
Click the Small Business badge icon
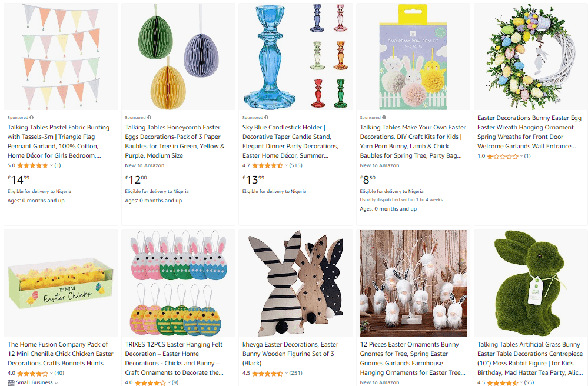point(11,382)
